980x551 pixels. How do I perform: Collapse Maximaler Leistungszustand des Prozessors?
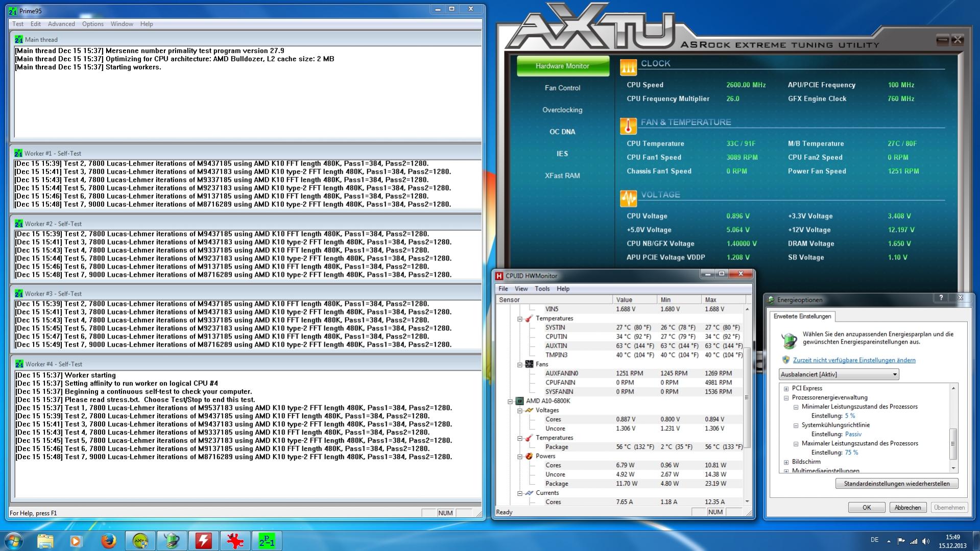[796, 444]
